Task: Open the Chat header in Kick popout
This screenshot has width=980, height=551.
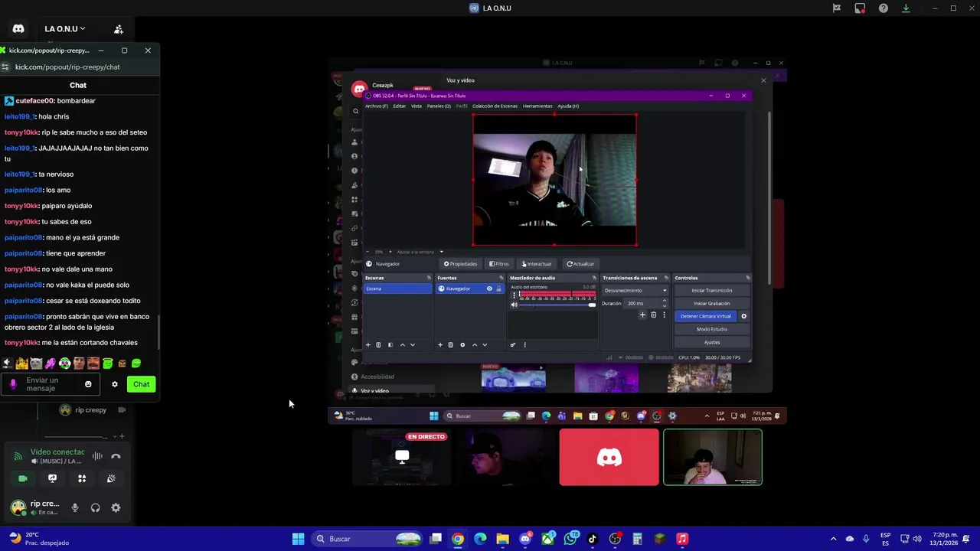Action: click(78, 85)
